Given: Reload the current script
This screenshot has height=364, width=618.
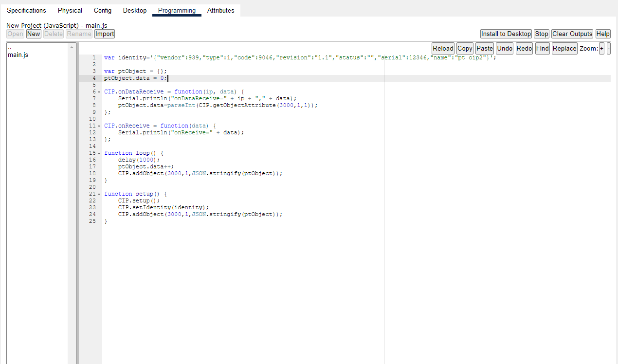Looking at the screenshot, I should 443,48.
